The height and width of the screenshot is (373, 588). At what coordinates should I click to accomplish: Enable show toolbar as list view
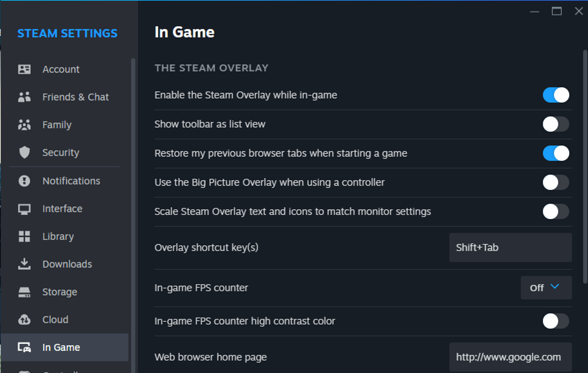555,124
